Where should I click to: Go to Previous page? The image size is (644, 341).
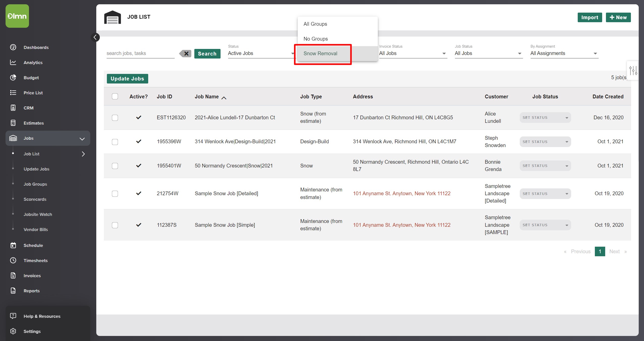(580, 251)
